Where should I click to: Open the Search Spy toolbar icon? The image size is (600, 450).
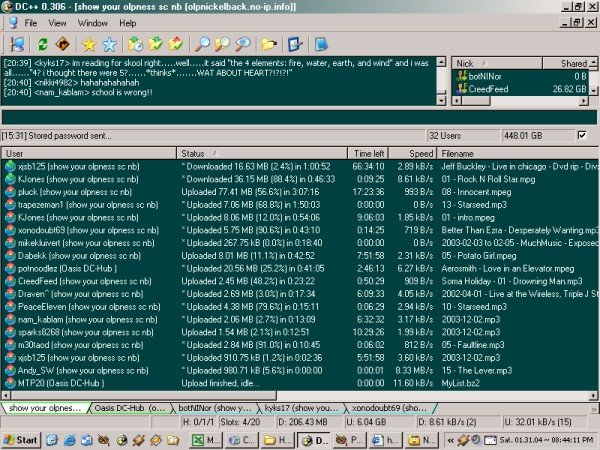(243, 44)
